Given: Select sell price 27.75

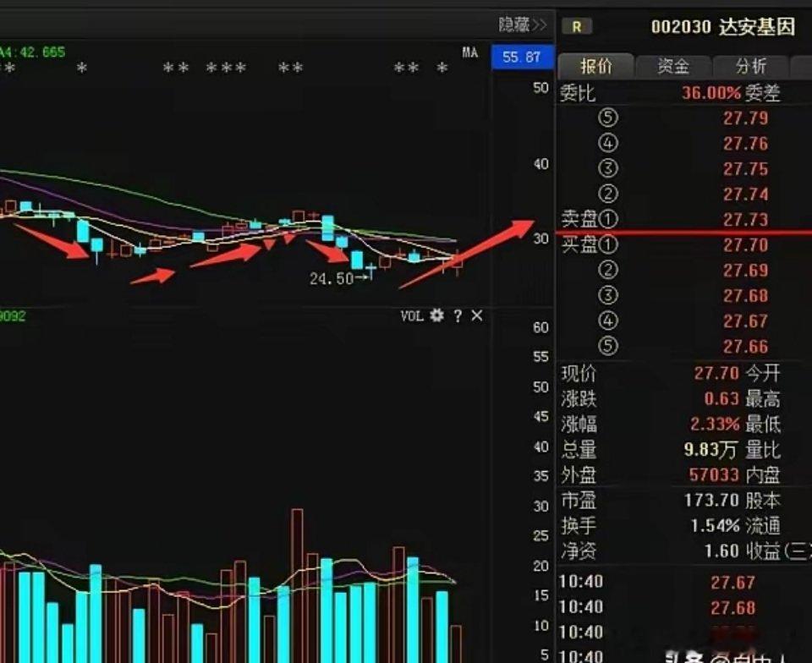Looking at the screenshot, I should pos(746,169).
